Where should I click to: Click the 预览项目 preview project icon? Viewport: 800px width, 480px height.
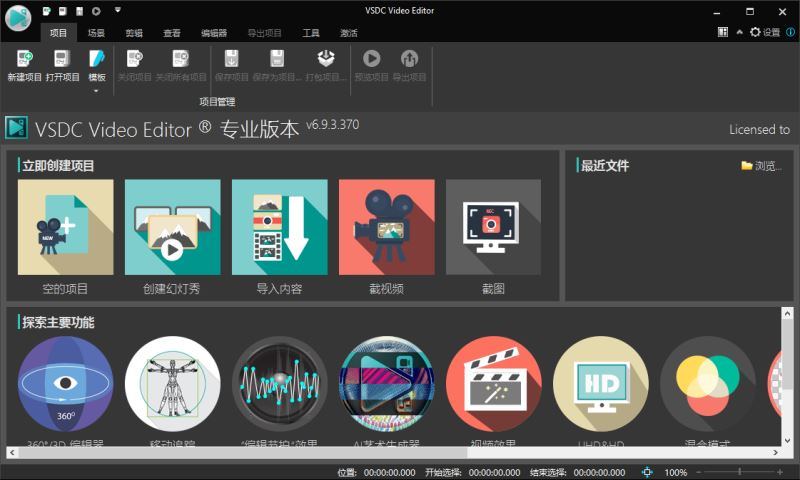371,59
